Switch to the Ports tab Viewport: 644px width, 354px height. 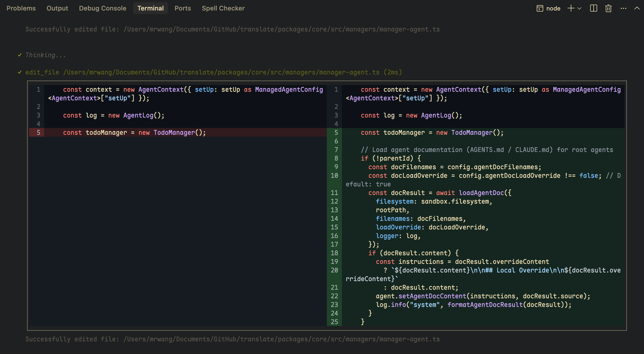[183, 8]
